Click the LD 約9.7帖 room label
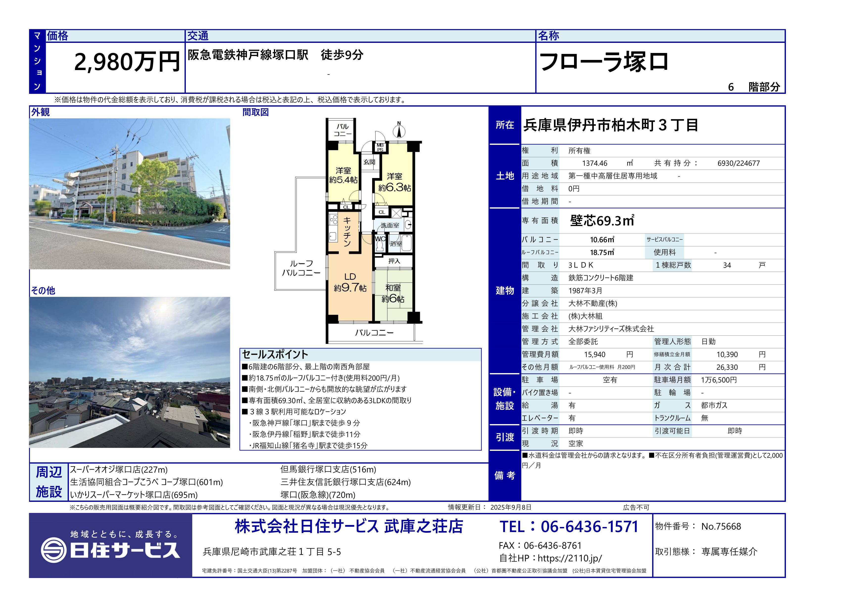The height and width of the screenshot is (614, 868). [x=350, y=282]
